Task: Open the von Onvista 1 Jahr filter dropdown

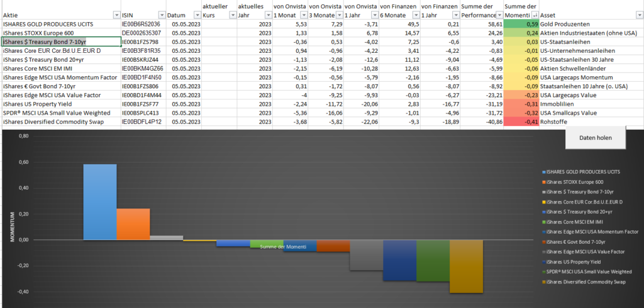Action: click(374, 15)
